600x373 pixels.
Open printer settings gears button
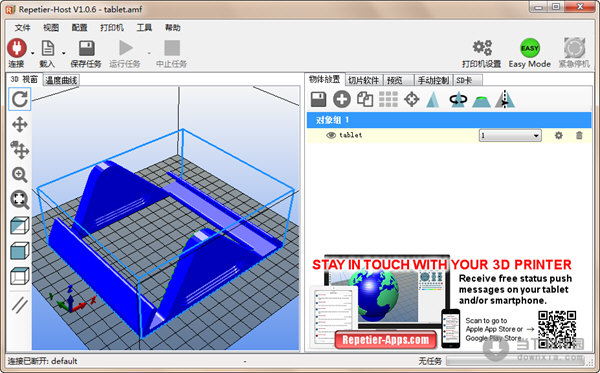click(x=482, y=53)
